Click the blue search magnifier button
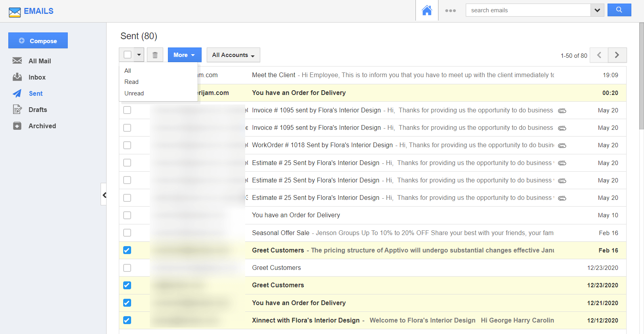 (619, 10)
